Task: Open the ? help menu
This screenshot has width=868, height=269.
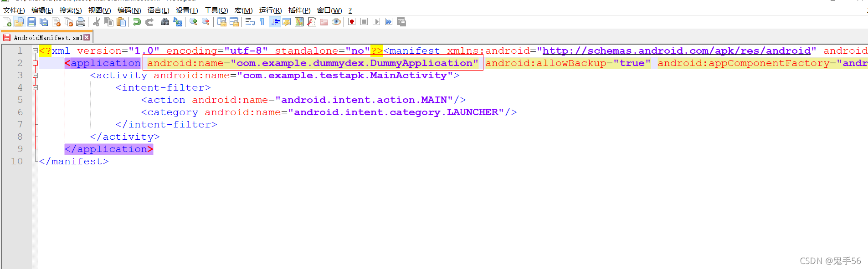Action: click(350, 10)
